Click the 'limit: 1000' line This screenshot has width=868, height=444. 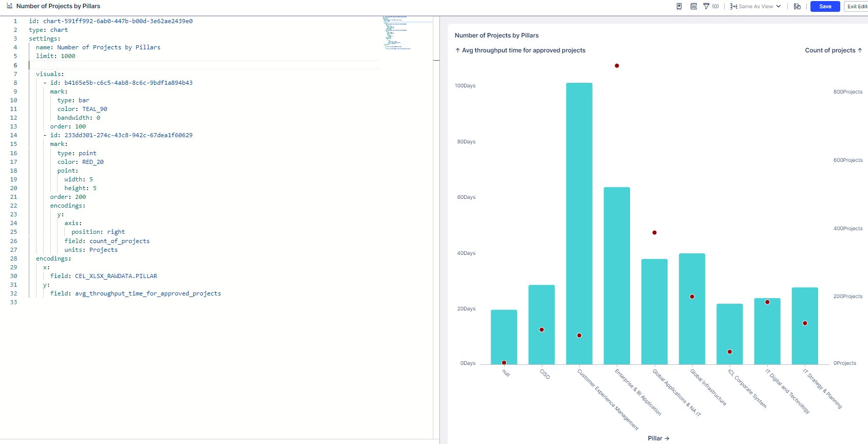pos(56,56)
